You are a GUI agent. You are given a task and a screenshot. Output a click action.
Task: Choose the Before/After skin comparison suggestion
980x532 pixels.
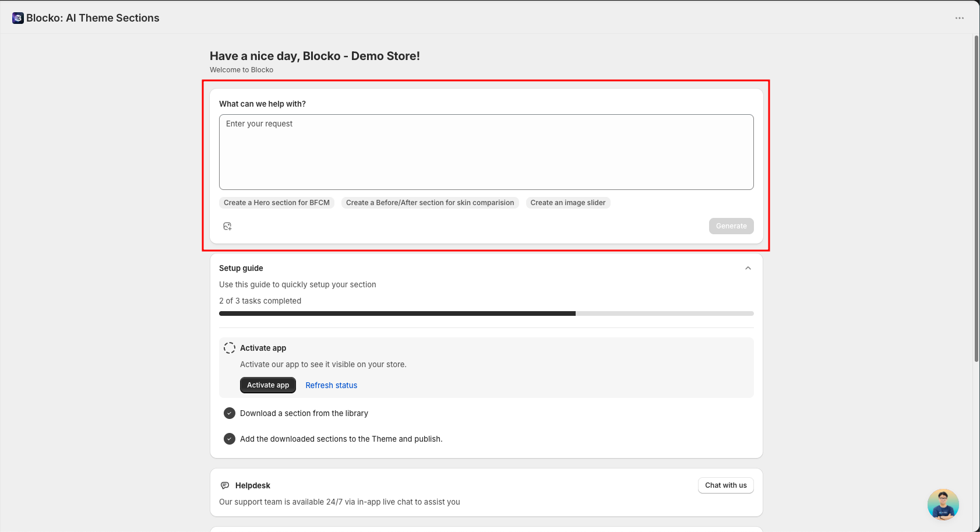430,203
